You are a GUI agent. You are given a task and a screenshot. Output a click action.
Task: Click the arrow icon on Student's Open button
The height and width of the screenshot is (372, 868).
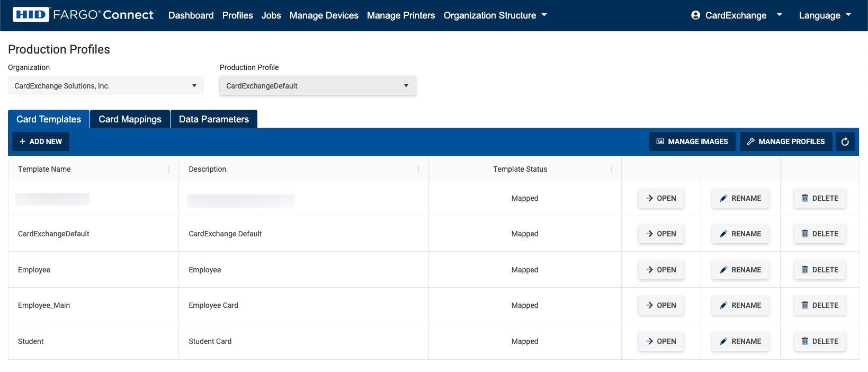pyautogui.click(x=649, y=341)
